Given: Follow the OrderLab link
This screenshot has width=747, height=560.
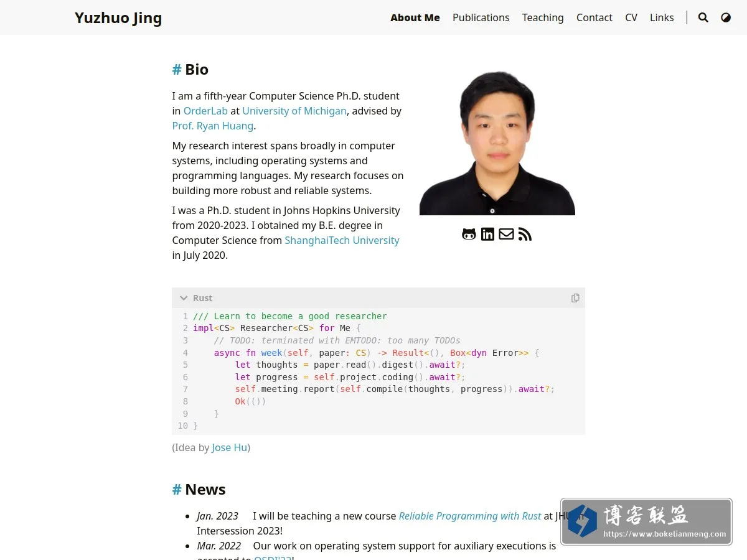Looking at the screenshot, I should (205, 111).
